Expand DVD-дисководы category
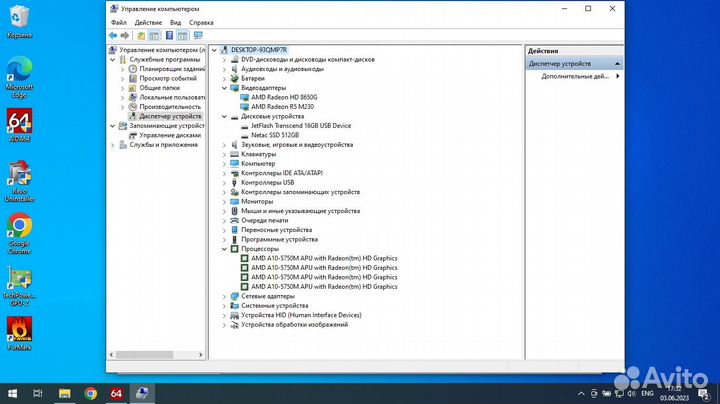The width and height of the screenshot is (720, 404). [225, 60]
